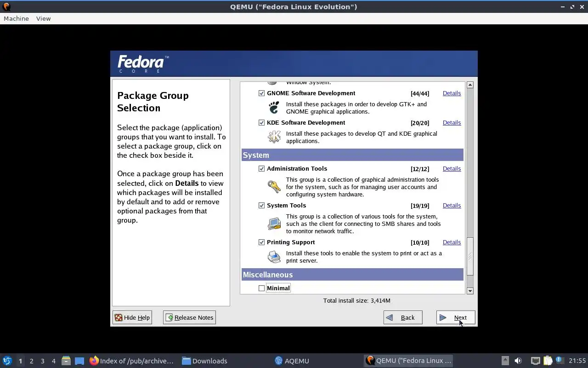The image size is (588, 368).
Task: Click the [10/10] package count
Action: [x=420, y=242]
